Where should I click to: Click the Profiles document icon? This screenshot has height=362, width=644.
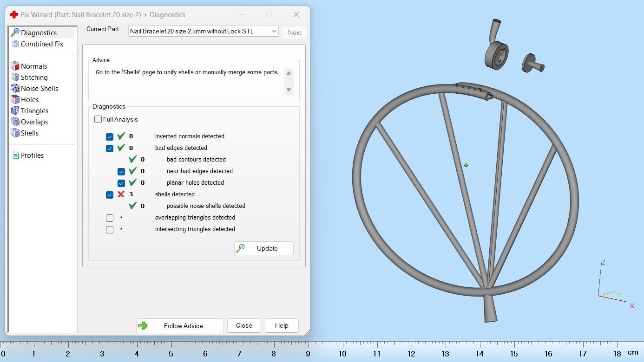tap(15, 155)
